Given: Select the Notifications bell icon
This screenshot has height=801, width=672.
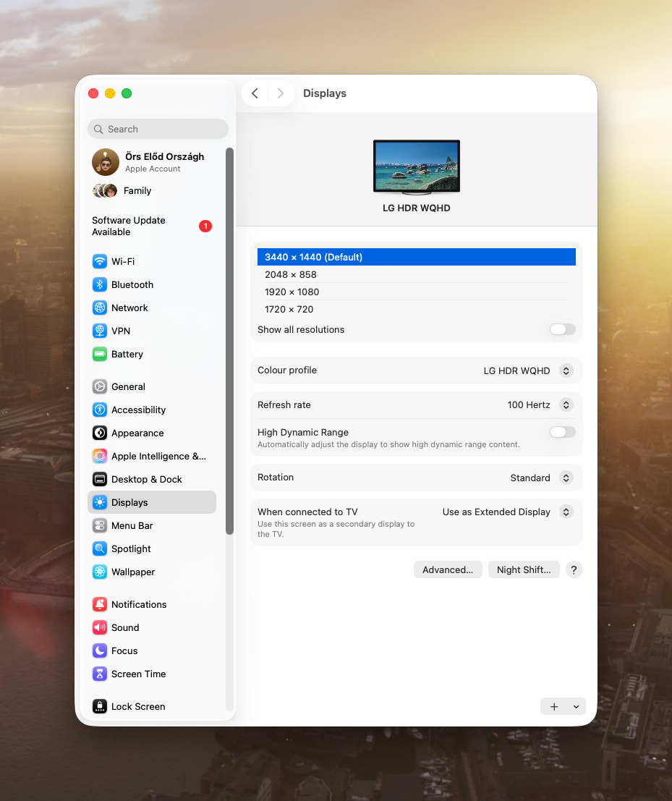Looking at the screenshot, I should pos(100,604).
